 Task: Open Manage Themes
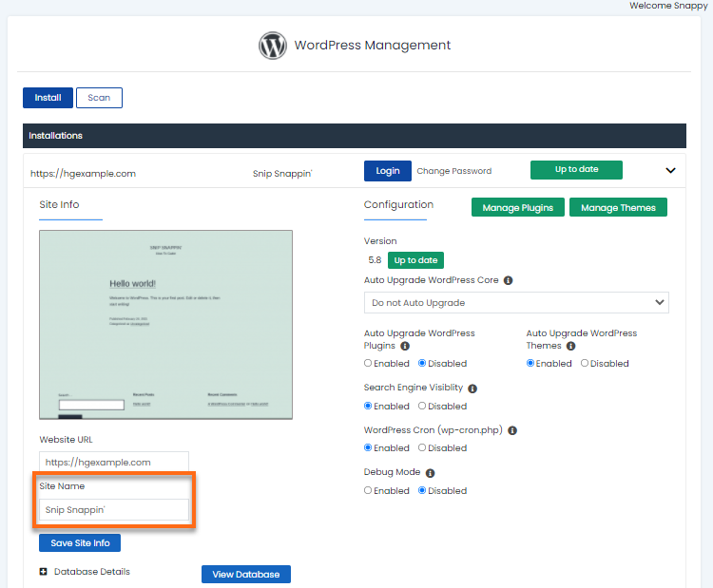618,207
